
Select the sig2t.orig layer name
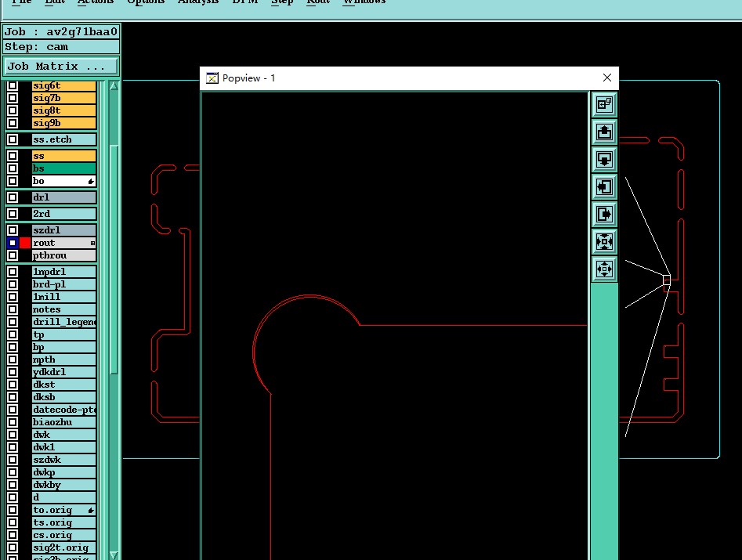[64, 547]
